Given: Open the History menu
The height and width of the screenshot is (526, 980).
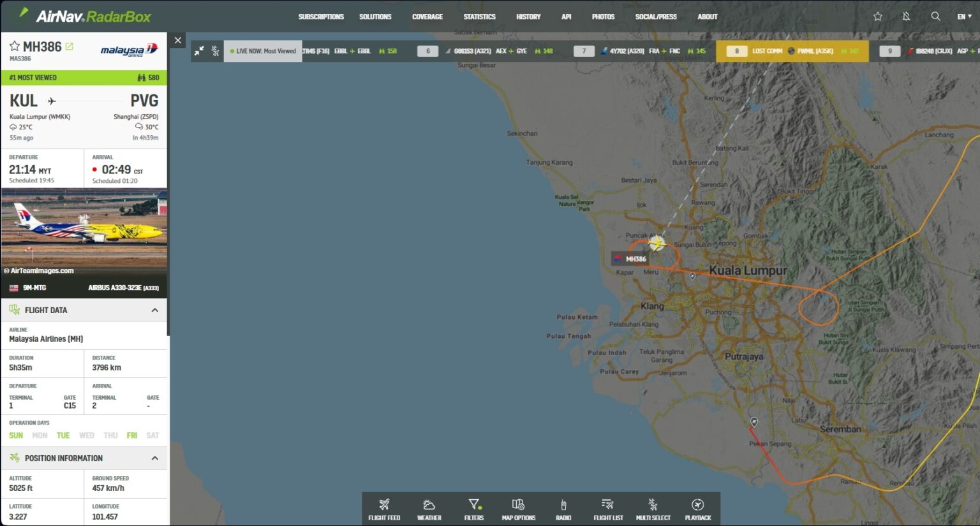Looking at the screenshot, I should click(528, 17).
